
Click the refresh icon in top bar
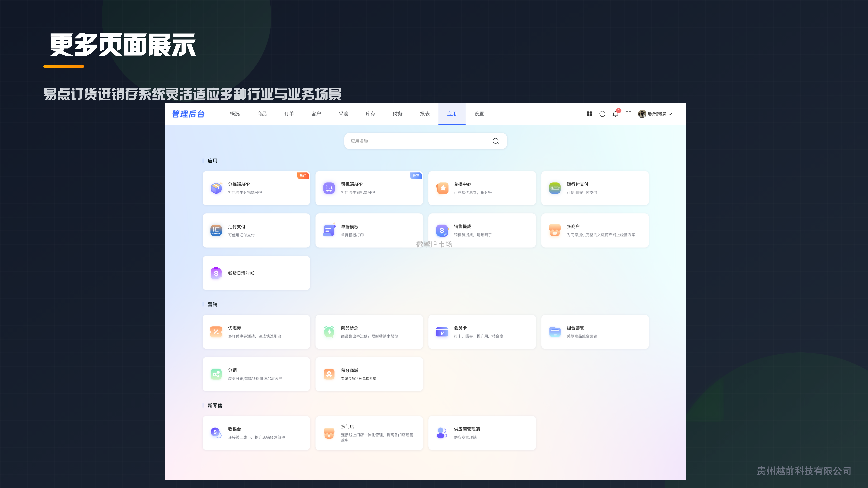tap(602, 114)
